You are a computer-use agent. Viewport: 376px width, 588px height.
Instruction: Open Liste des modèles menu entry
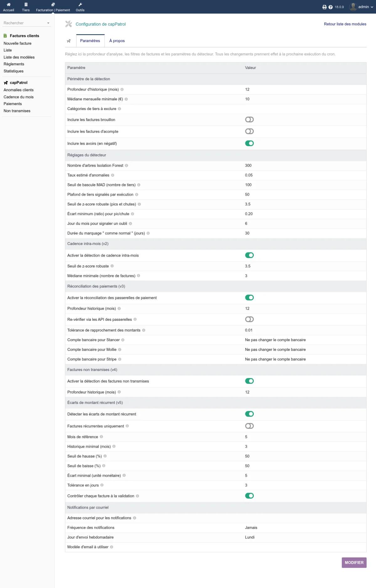(x=19, y=57)
